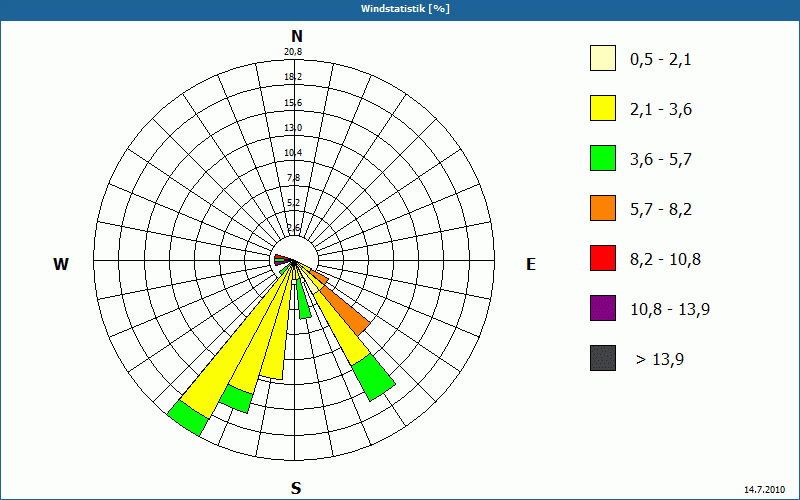Click the 10,4 radial axis value
Image resolution: width=800 pixels, height=500 pixels.
click(293, 153)
